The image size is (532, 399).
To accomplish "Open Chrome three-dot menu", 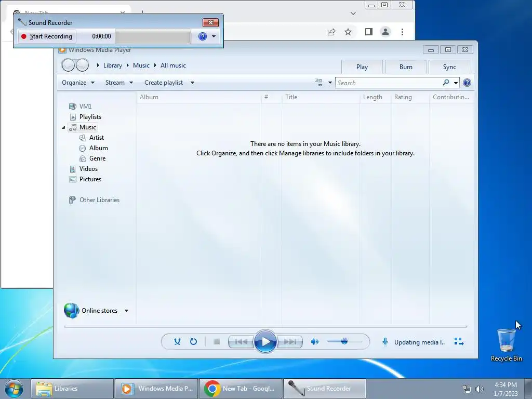I will tap(402, 32).
